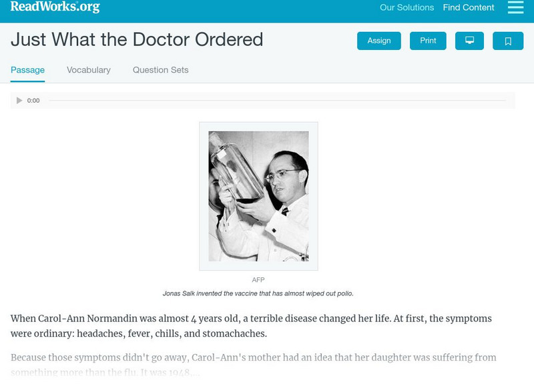Play the passage audio
Screen dimensions: 534x392
coord(19,101)
